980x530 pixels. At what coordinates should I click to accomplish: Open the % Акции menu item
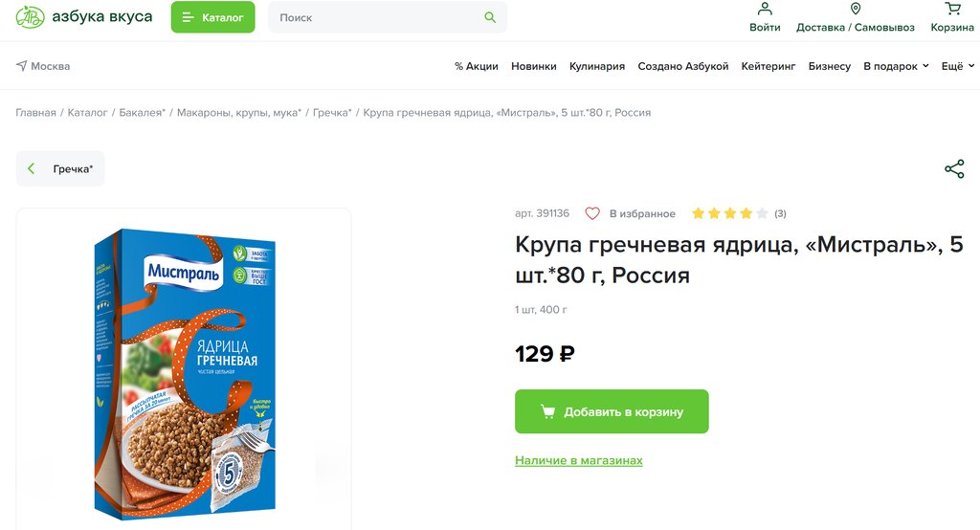pos(477,66)
